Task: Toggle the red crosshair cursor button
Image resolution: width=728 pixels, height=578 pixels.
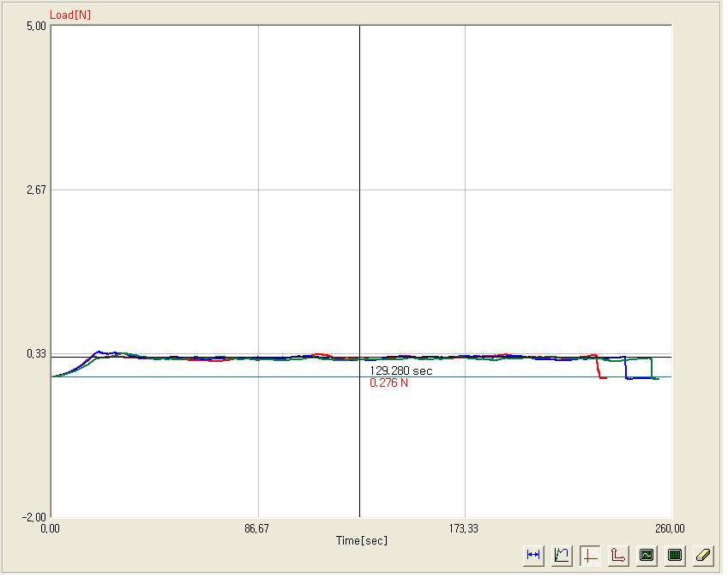Action: point(590,555)
